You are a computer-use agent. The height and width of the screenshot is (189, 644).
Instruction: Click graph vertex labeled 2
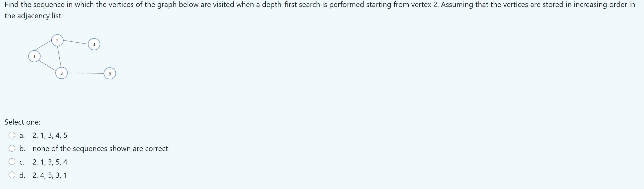57,40
